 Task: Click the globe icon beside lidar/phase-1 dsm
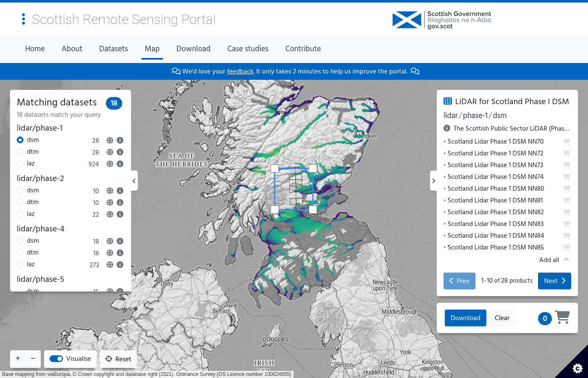[x=110, y=140]
